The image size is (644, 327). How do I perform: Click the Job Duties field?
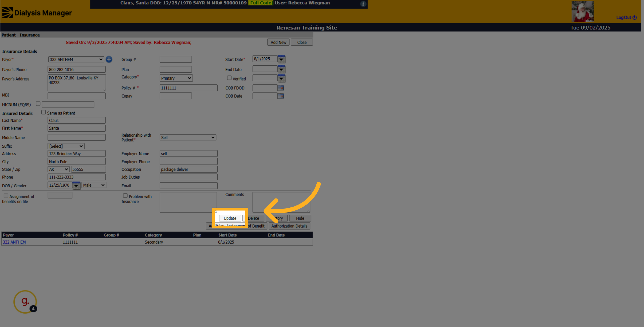point(189,177)
